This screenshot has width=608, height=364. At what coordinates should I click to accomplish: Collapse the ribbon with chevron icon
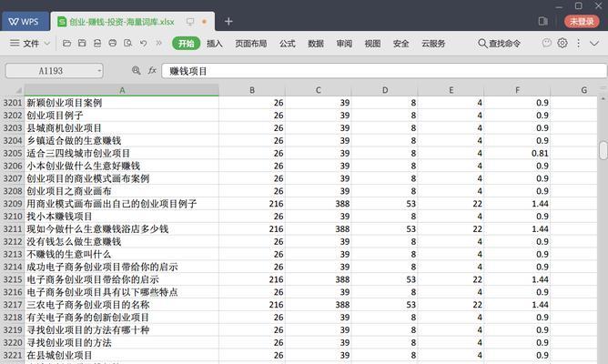(594, 44)
